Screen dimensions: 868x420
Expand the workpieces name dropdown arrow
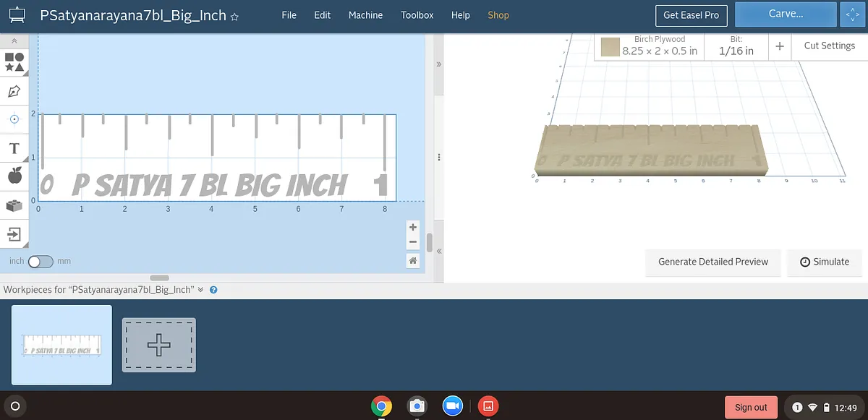tap(201, 290)
